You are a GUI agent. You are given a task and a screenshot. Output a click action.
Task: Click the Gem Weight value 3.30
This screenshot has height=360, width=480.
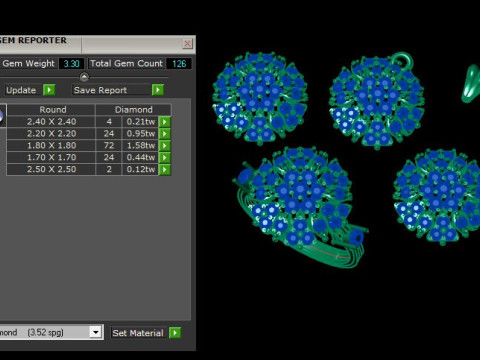[x=71, y=63]
